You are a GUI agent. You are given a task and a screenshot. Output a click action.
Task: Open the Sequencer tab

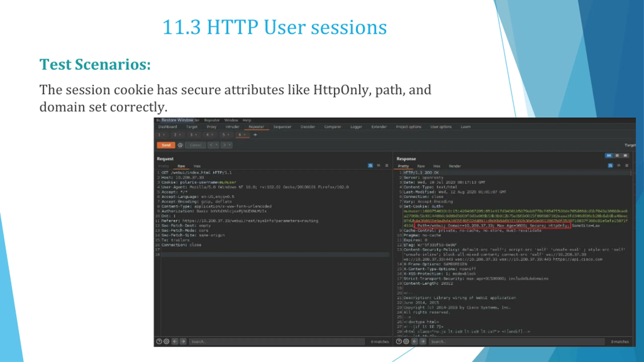tap(282, 127)
